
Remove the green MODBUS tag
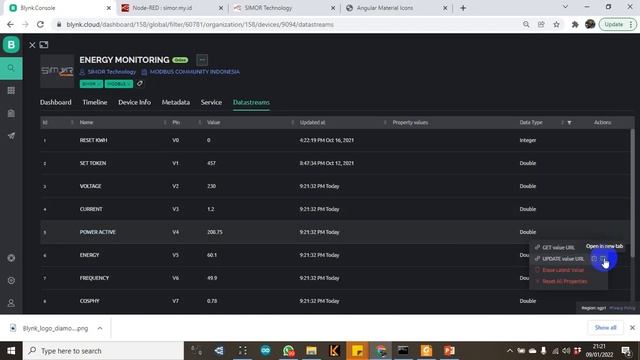[x=129, y=84]
